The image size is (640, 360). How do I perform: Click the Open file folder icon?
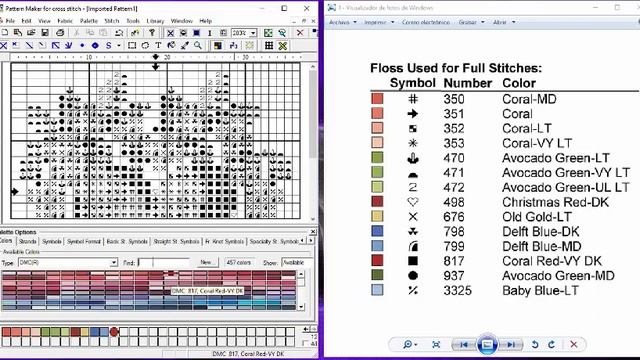click(31, 33)
